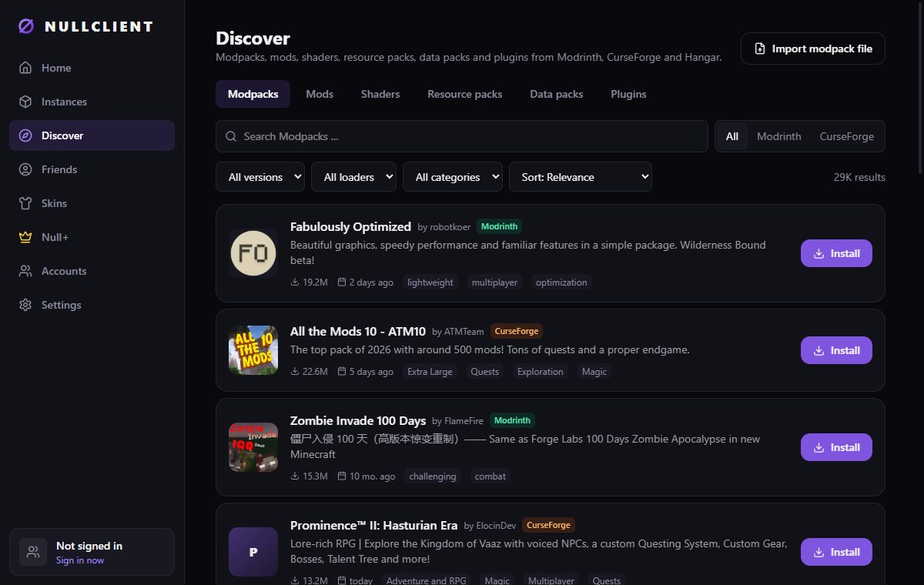This screenshot has height=585, width=924.
Task: Open Prominence II: Hasturian Era title
Action: coord(373,525)
